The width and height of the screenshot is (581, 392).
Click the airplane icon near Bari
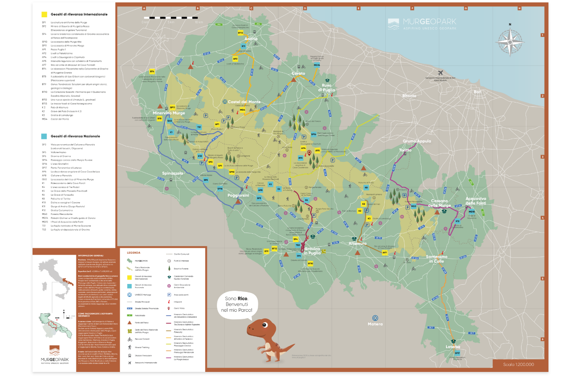tap(440, 73)
